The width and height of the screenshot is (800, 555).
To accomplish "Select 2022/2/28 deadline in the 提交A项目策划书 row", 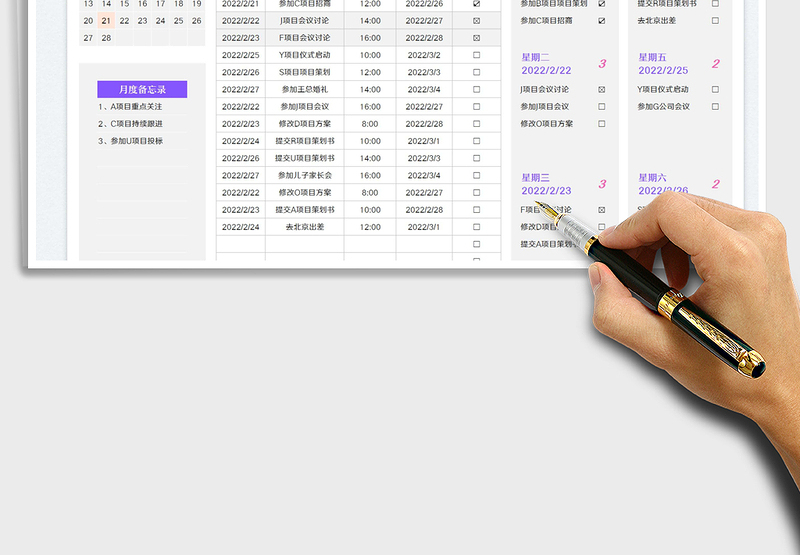I will [424, 210].
